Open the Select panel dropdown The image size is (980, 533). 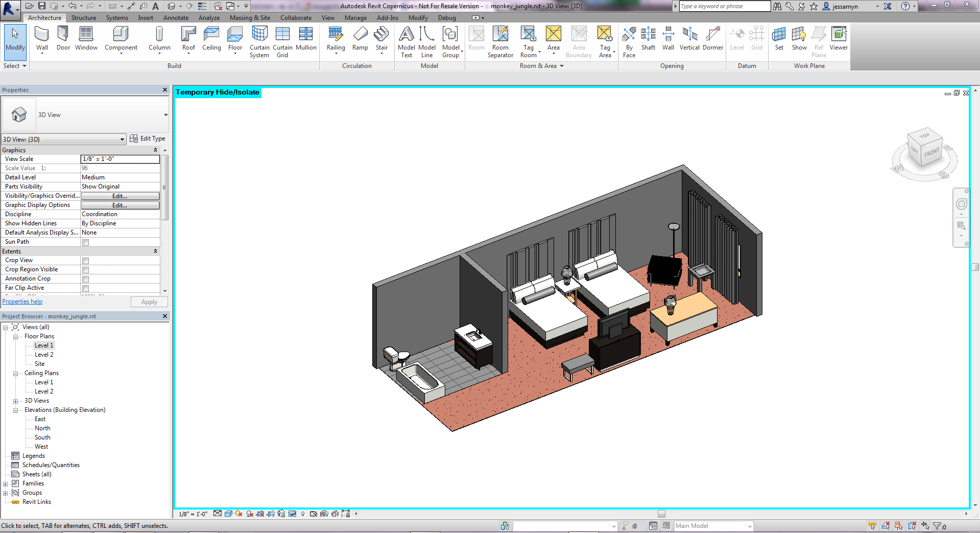15,66
